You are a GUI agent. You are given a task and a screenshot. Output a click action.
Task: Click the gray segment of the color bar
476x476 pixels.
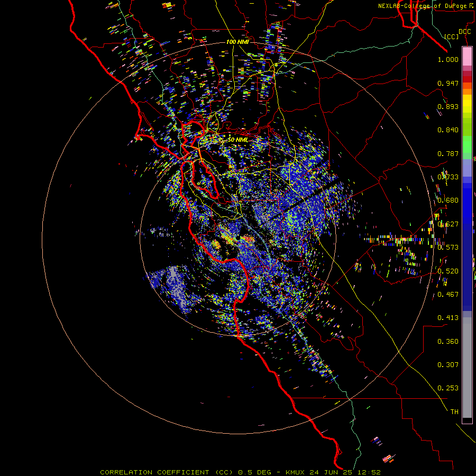pyautogui.click(x=467, y=368)
